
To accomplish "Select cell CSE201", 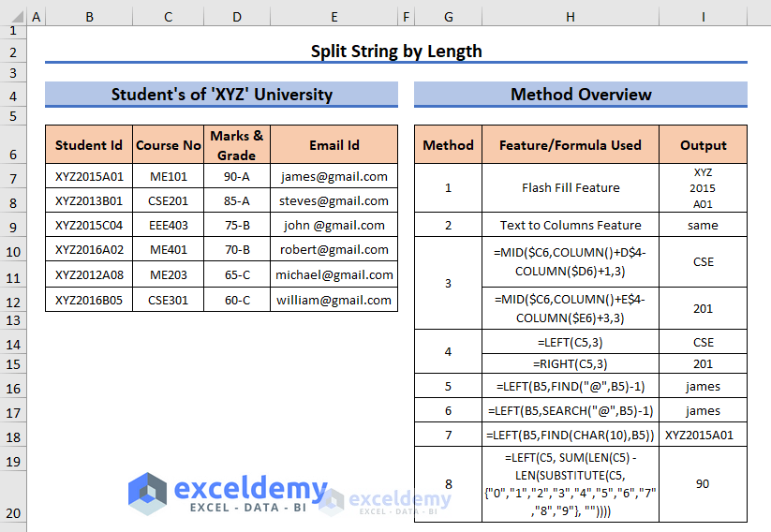I will coord(169,200).
